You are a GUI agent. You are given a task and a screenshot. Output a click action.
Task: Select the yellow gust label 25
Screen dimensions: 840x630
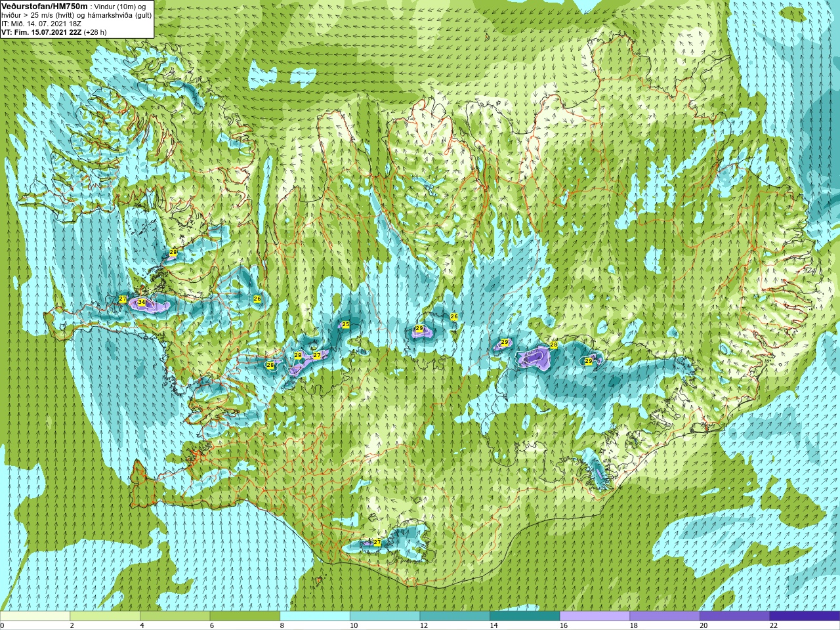(x=346, y=324)
